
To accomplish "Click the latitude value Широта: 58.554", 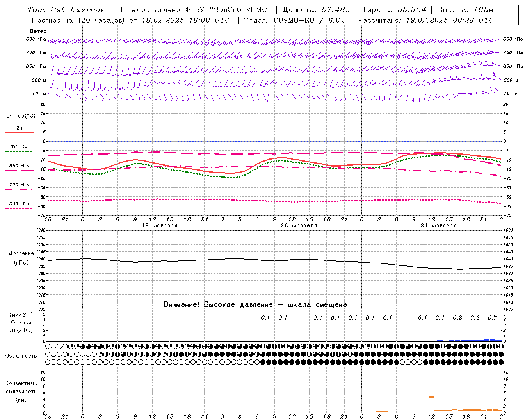I will click(x=394, y=10).
